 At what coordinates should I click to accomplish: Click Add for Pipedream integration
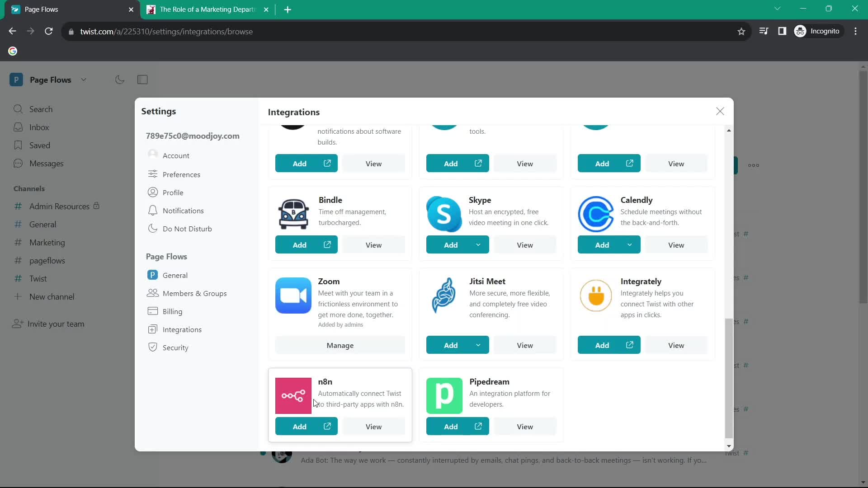(458, 427)
